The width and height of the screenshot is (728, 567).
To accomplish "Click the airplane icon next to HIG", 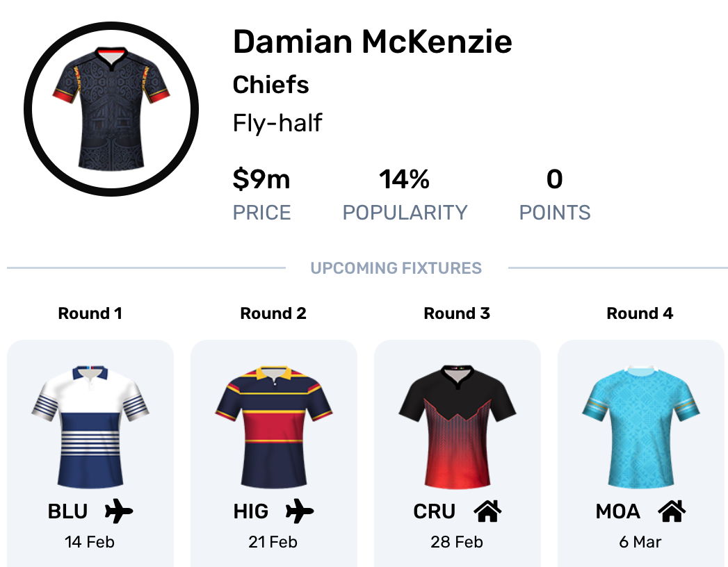I will coord(300,512).
